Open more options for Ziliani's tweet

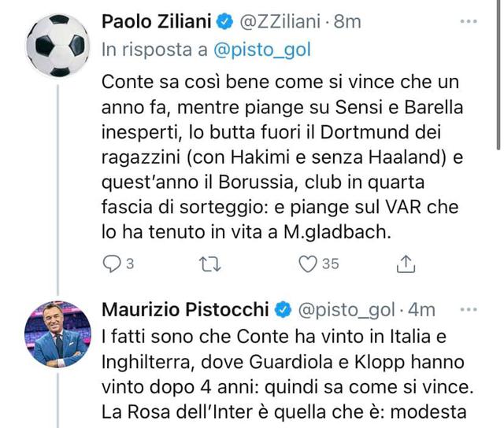tap(469, 21)
